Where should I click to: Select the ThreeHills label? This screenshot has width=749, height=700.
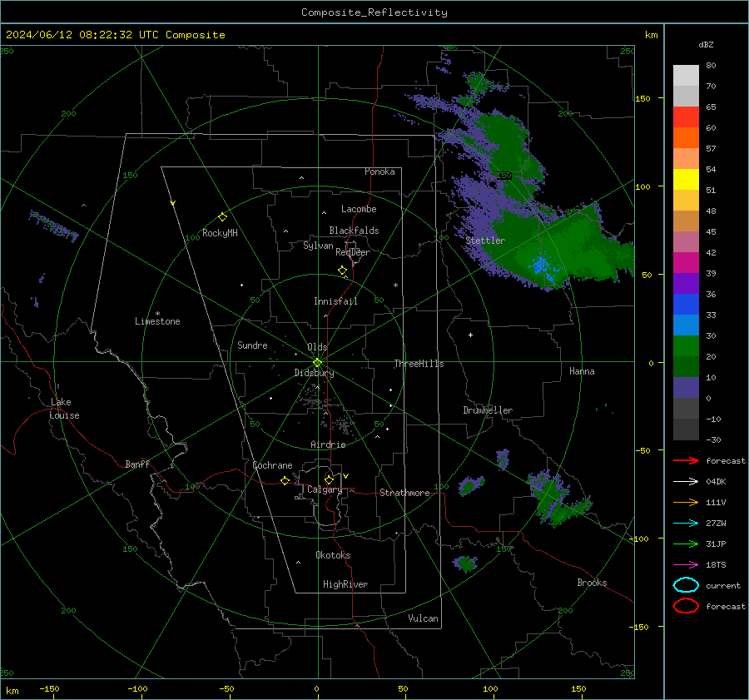(x=419, y=364)
